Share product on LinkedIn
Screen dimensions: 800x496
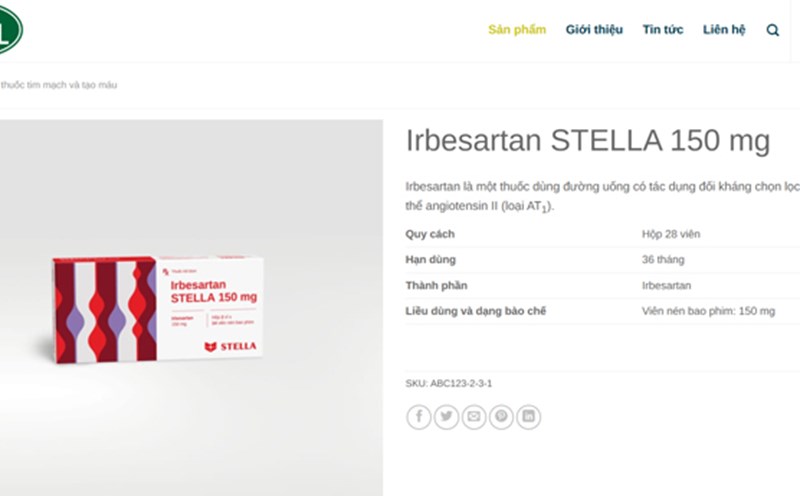click(528, 417)
